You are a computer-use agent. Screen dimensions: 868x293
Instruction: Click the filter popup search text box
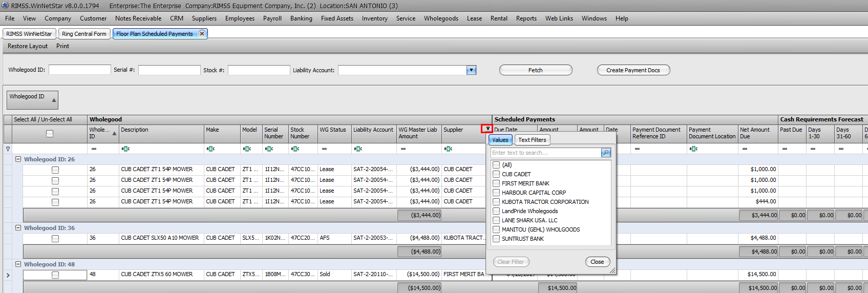coord(546,153)
